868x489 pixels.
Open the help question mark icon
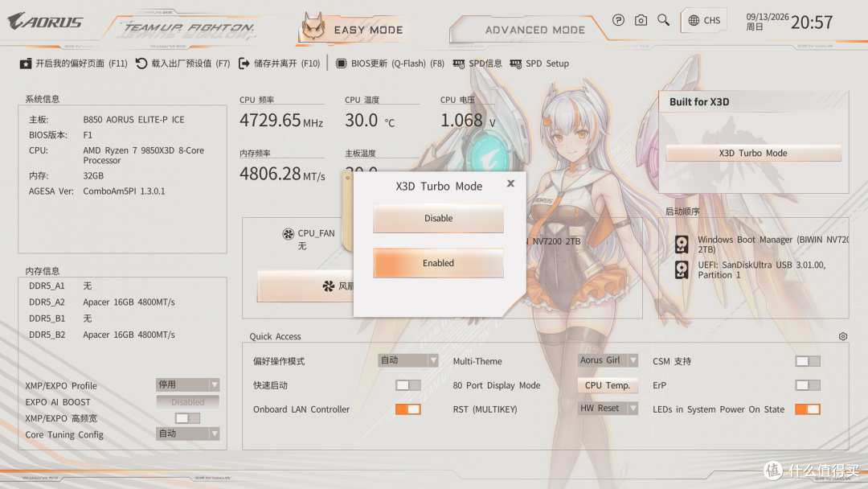[x=618, y=20]
